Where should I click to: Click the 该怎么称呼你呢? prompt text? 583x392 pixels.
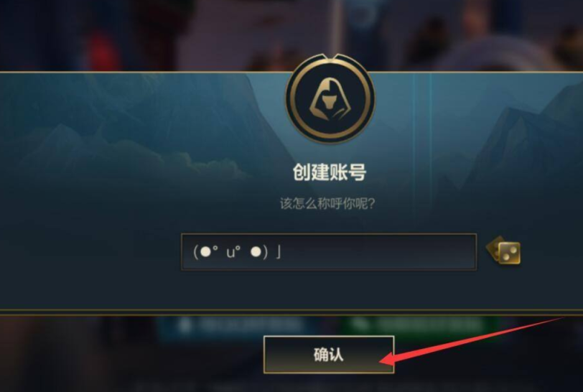[327, 203]
